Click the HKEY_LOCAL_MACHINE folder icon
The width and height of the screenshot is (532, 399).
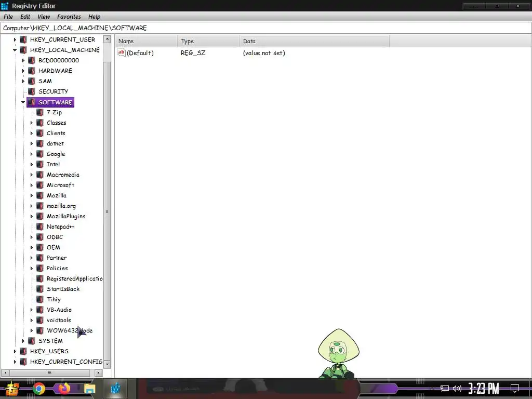[x=23, y=50]
